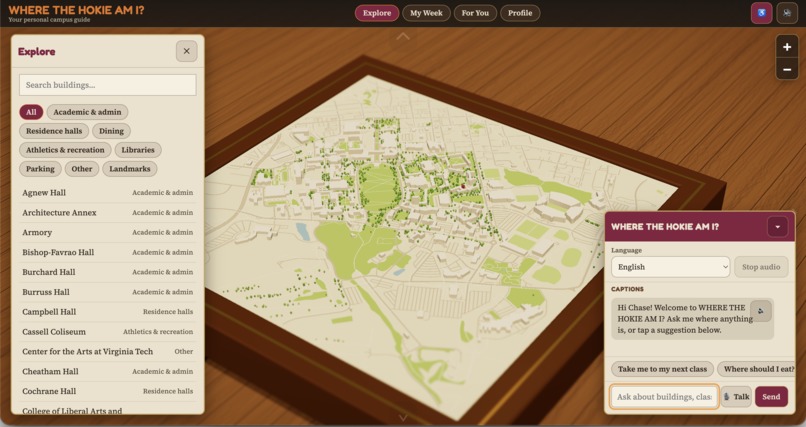Switch to the Explore tab
The width and height of the screenshot is (806, 427).
(377, 13)
